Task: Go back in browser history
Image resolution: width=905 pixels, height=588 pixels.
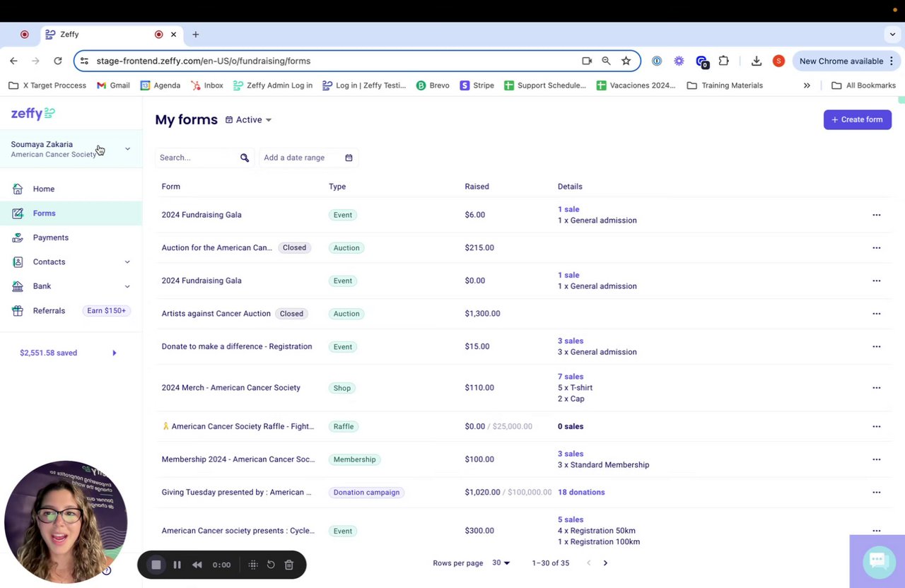Action: click(x=13, y=61)
